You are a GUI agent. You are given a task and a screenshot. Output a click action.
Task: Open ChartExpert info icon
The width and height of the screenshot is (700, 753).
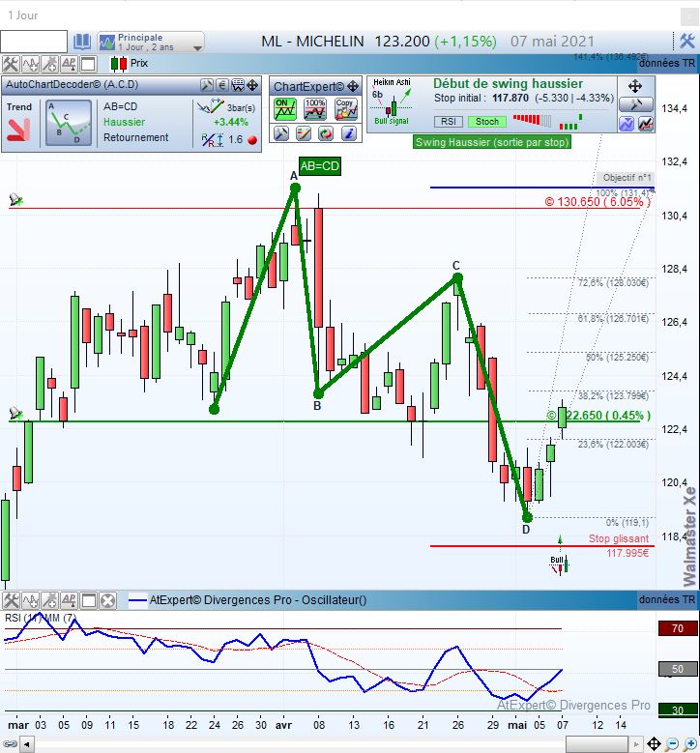(x=349, y=133)
